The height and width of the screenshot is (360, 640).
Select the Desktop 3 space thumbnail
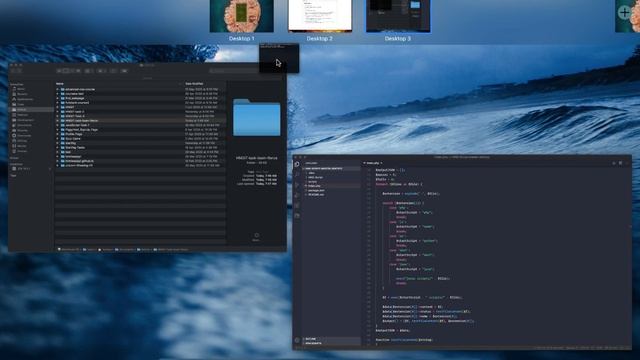tap(398, 16)
